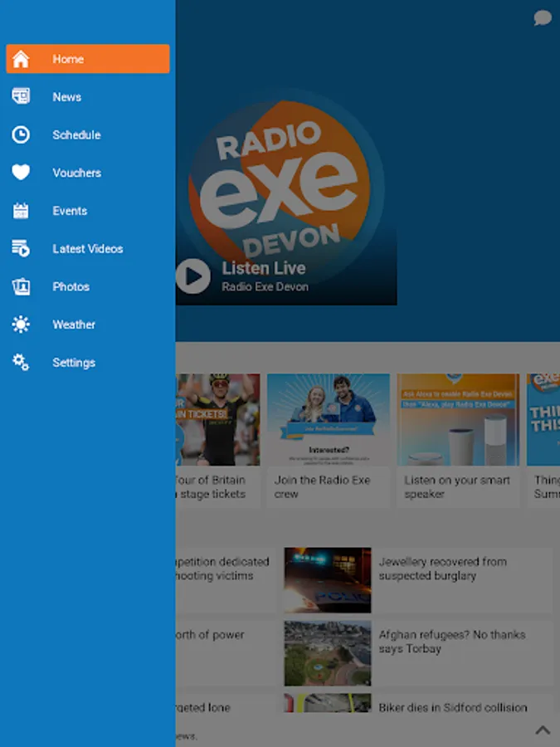This screenshot has width=560, height=747.
Task: Click the Weather sun icon
Action: click(x=21, y=325)
